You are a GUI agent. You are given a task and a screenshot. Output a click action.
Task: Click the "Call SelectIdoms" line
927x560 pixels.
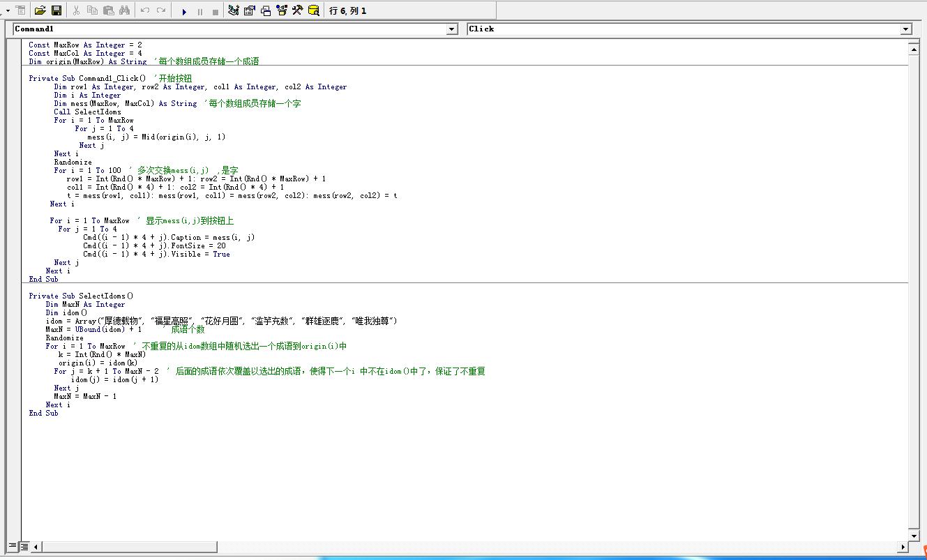87,112
